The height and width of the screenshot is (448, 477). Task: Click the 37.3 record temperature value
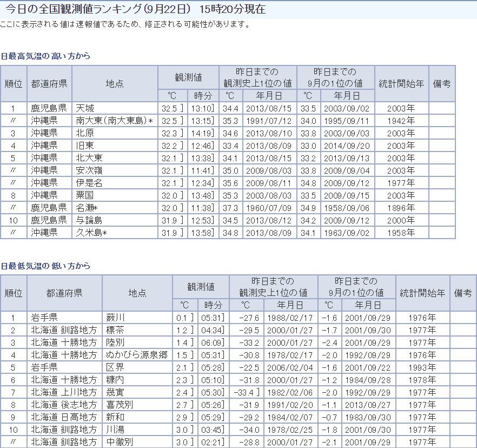pyautogui.click(x=231, y=208)
